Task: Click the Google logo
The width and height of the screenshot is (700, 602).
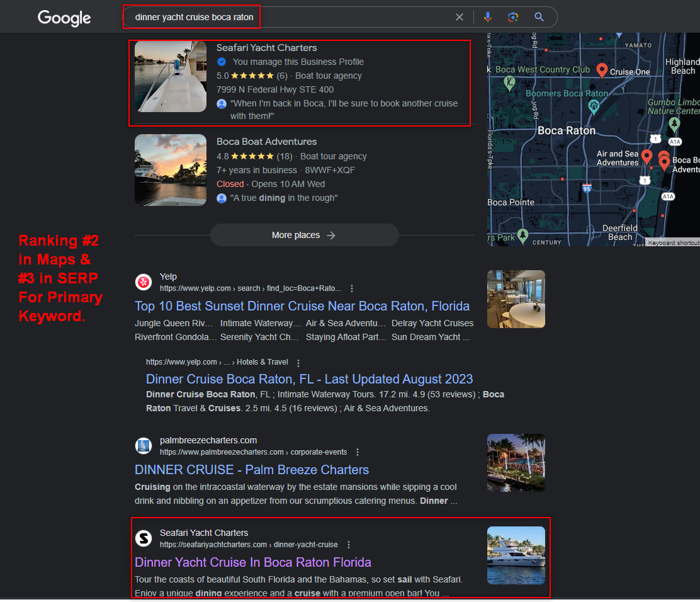Action: [64, 18]
